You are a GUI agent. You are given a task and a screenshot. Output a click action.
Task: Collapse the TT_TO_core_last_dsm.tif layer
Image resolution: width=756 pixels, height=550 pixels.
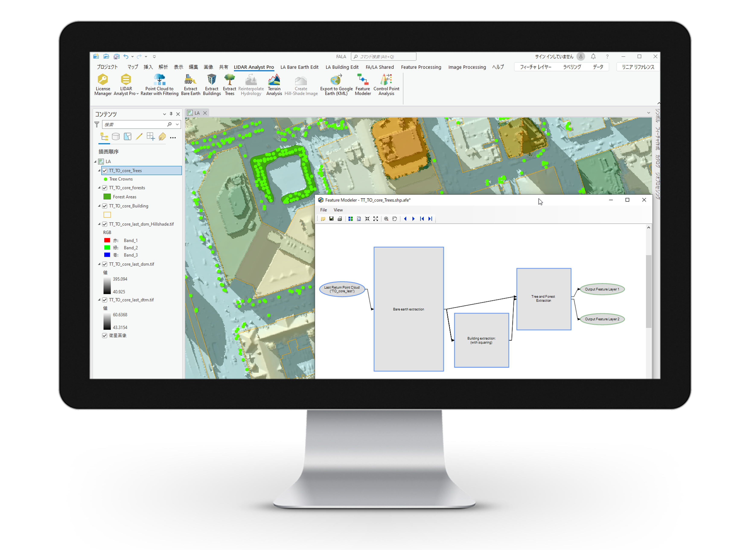tap(99, 264)
